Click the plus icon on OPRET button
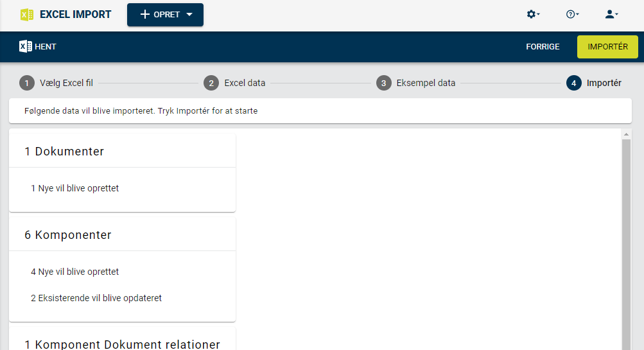This screenshot has height=350, width=644. 144,14
